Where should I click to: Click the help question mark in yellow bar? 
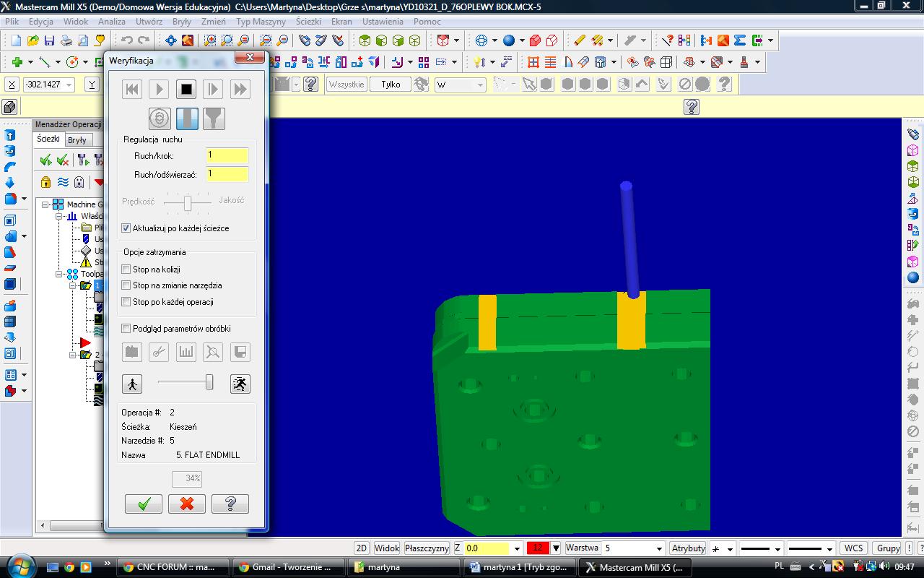(691, 108)
